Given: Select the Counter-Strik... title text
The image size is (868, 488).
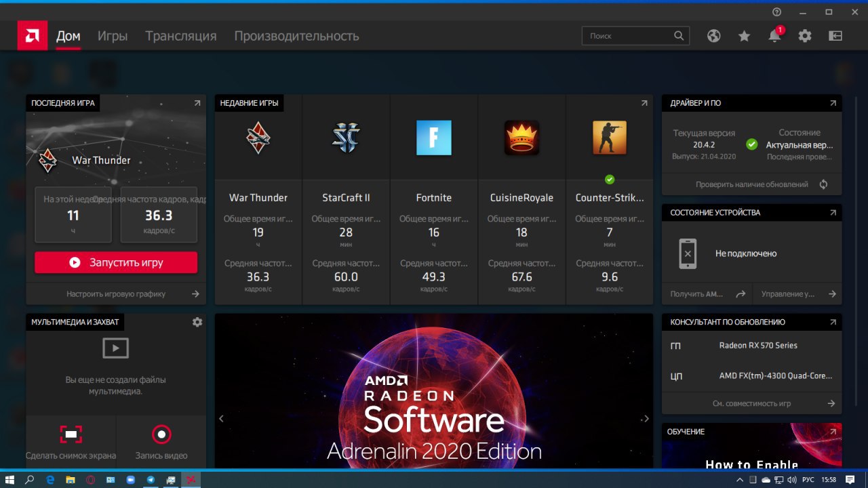Looking at the screenshot, I should click(610, 198).
